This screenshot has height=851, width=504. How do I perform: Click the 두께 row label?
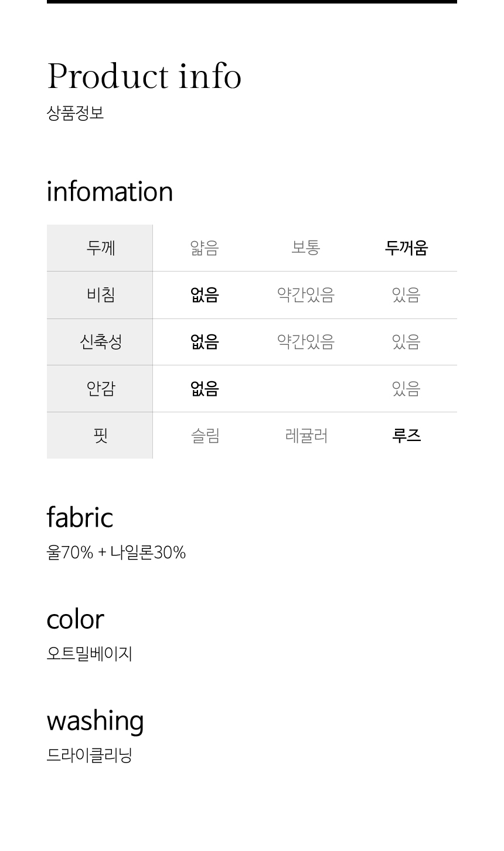click(x=101, y=248)
